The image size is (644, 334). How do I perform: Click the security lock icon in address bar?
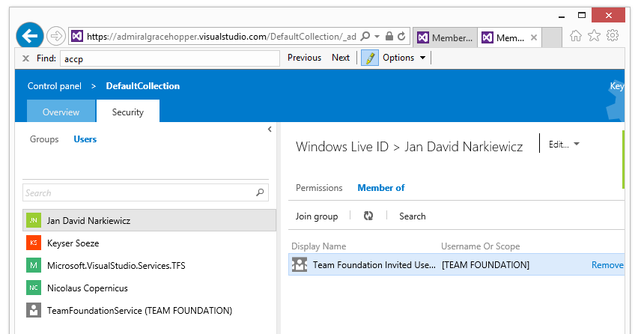click(x=389, y=36)
